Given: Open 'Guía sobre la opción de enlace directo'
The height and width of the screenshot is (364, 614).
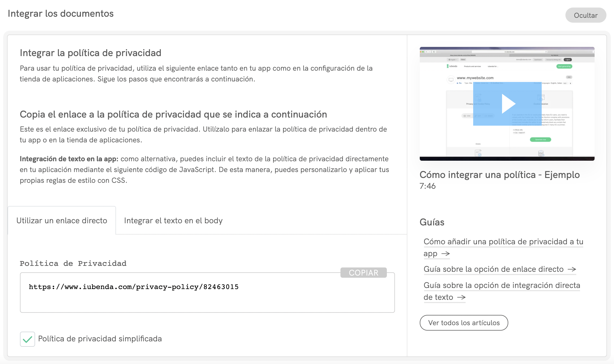Looking at the screenshot, I should pyautogui.click(x=493, y=269).
